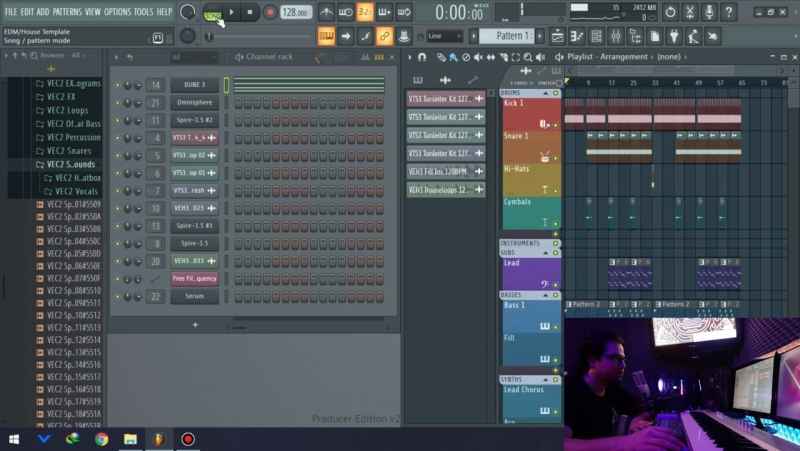Toggle the mute LED for Serum channel
Image resolution: width=800 pixels, height=451 pixels.
click(x=118, y=296)
